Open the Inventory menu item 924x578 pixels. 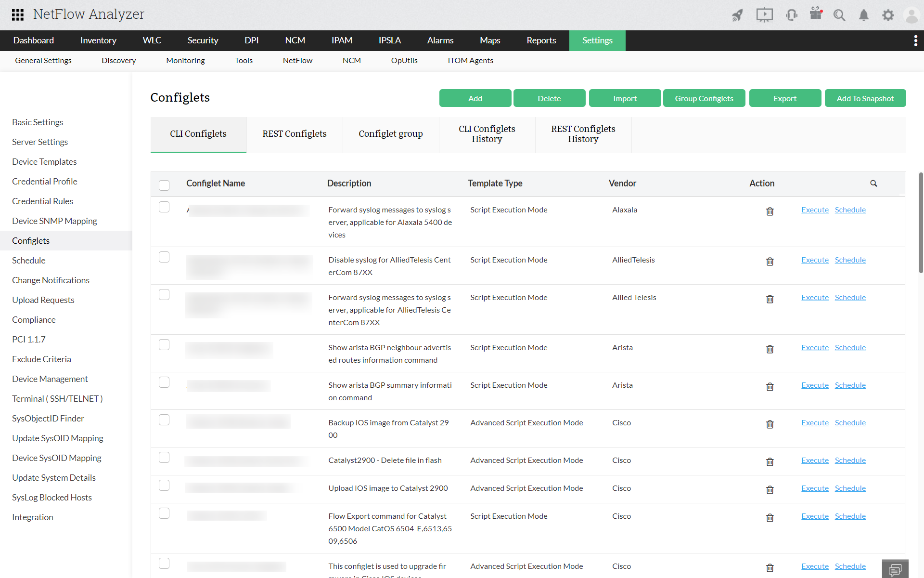pos(98,40)
